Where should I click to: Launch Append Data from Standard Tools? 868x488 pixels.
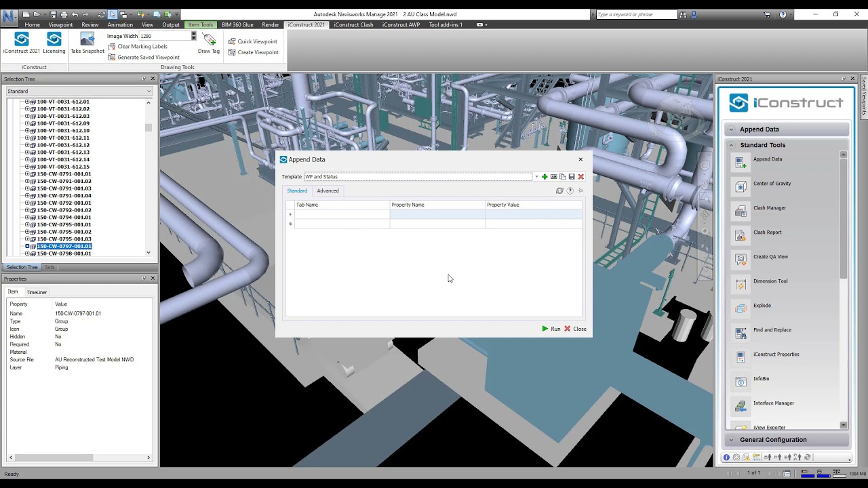(x=768, y=159)
